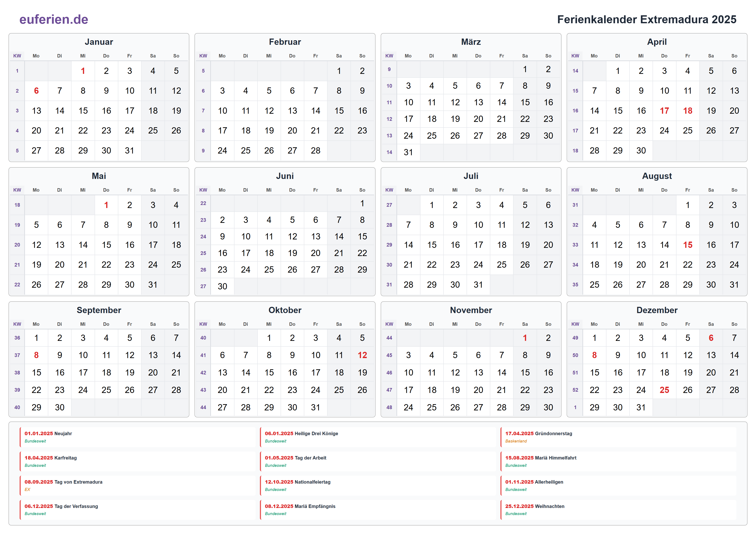
Task: Click red holiday 1 in Januar
Action: pyautogui.click(x=83, y=71)
